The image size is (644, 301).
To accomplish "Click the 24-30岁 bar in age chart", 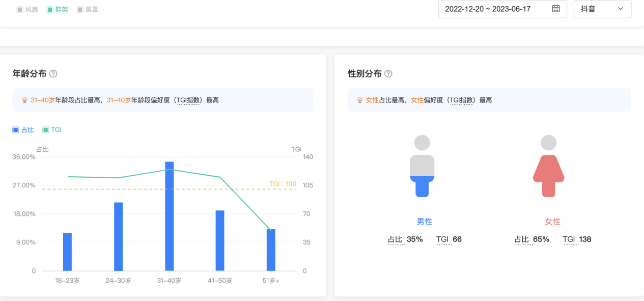I will (x=118, y=236).
